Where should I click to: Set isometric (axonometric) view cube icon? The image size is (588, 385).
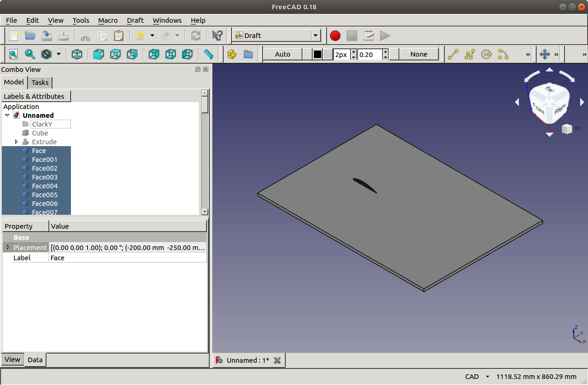click(77, 54)
